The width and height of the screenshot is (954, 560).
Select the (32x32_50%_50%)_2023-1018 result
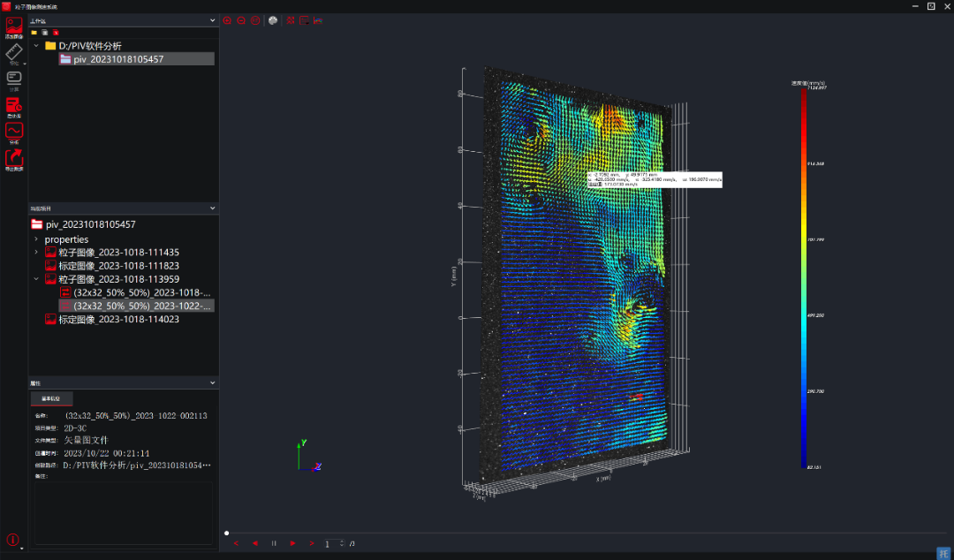click(141, 292)
